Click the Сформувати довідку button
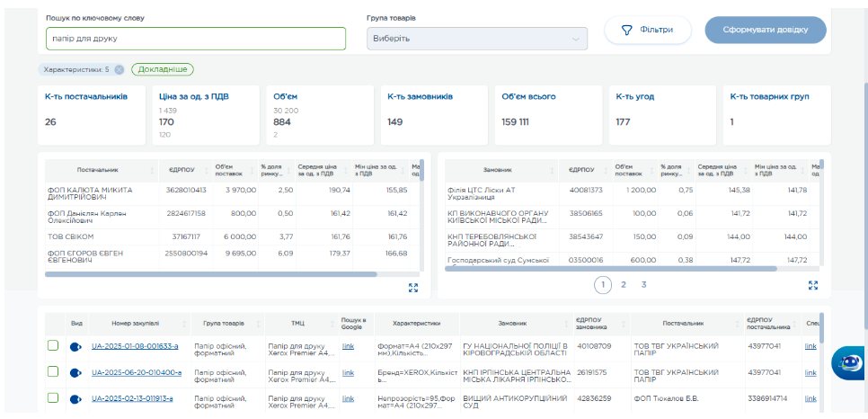This screenshot has height=419, width=868. [x=765, y=30]
